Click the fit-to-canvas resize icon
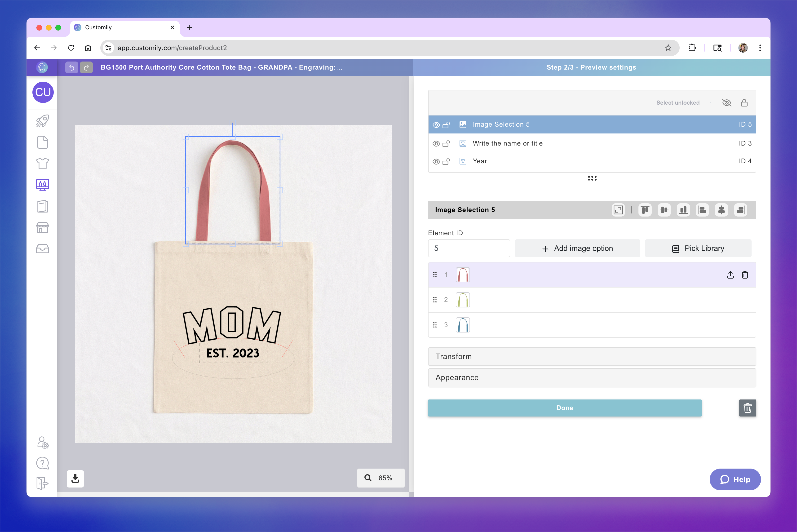The height and width of the screenshot is (532, 797). point(618,210)
